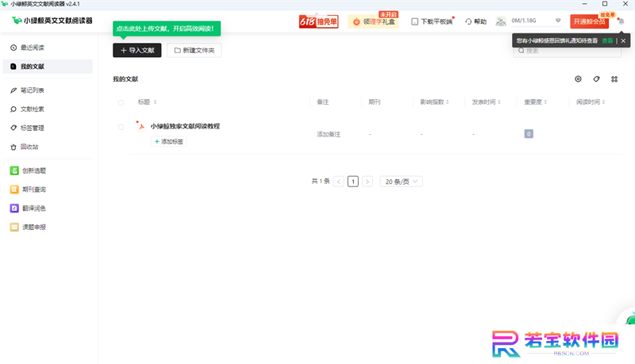
Task: Open 标签管理 tag management
Action: click(48, 128)
